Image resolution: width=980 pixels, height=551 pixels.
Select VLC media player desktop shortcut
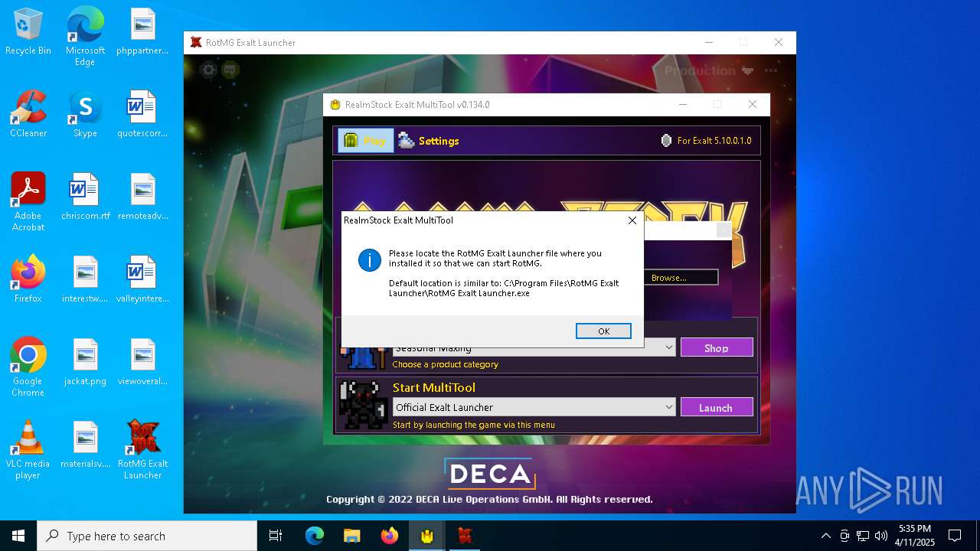point(28,450)
